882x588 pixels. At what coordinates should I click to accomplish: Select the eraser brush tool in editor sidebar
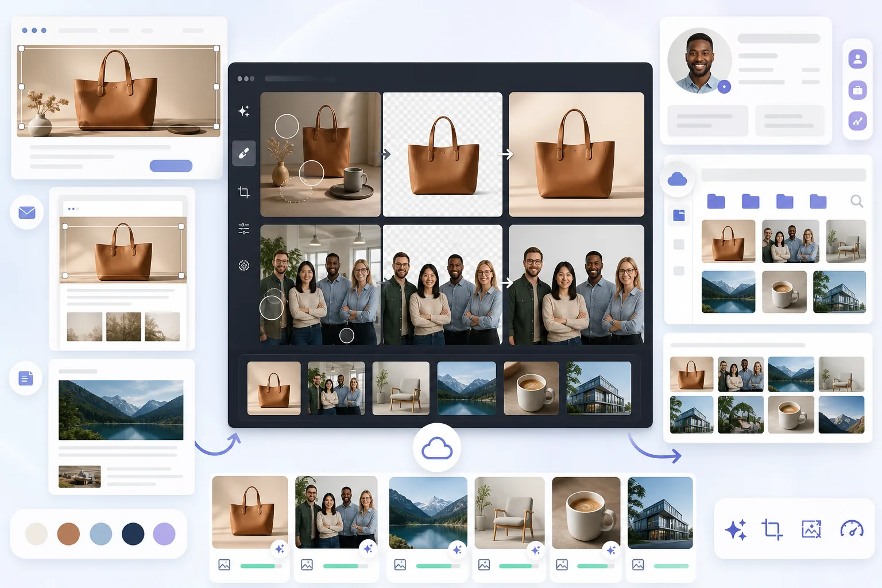(x=244, y=153)
